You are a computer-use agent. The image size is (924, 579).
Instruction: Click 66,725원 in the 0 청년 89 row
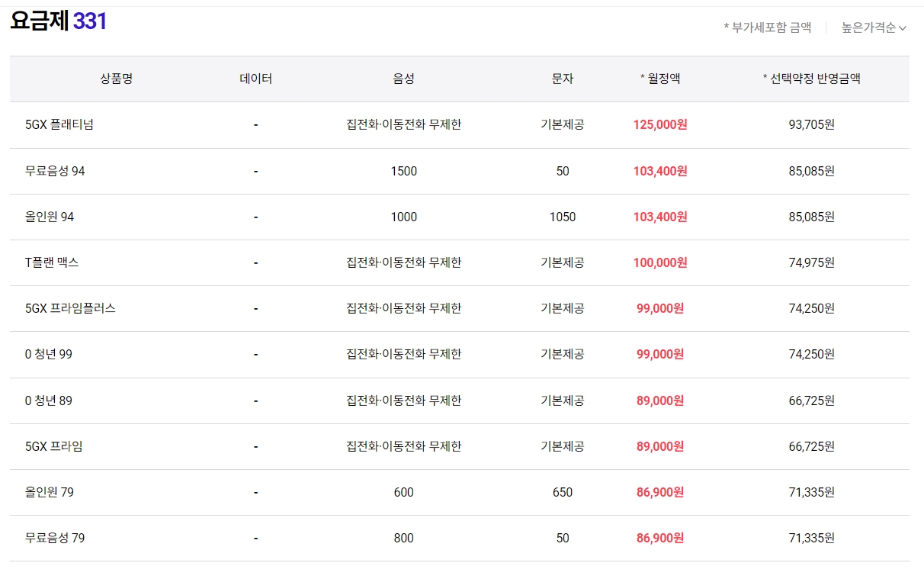(x=811, y=400)
